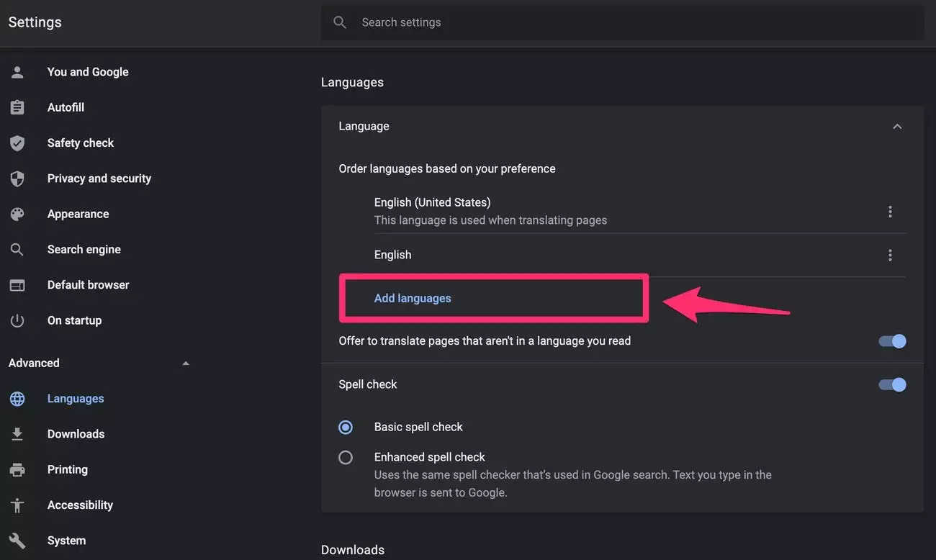Click the Safety check shield icon

tap(17, 143)
